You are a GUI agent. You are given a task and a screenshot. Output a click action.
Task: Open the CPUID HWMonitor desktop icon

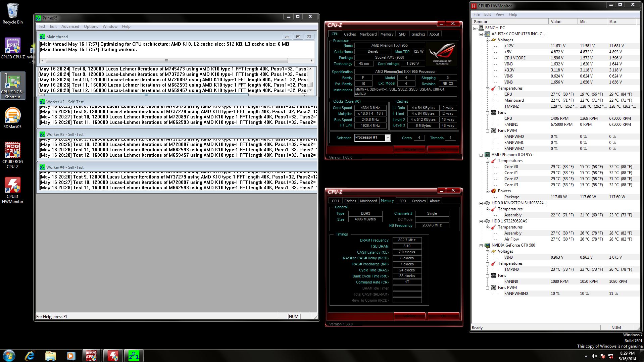[12, 190]
